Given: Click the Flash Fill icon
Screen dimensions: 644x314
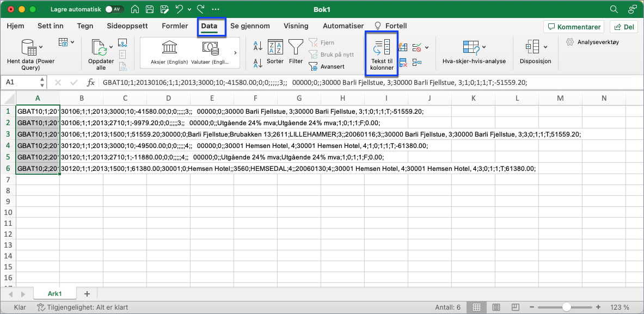Looking at the screenshot, I should 403,47.
